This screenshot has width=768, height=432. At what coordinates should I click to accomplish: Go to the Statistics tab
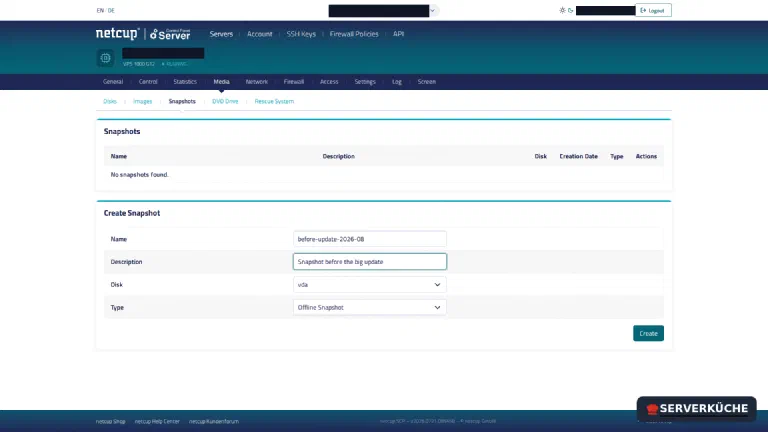click(185, 82)
